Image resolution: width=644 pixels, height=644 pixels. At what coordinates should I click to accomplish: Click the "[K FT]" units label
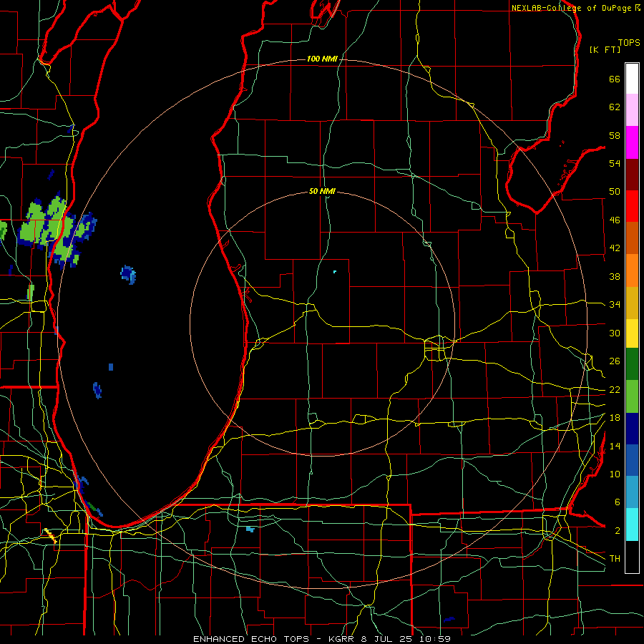(605, 49)
